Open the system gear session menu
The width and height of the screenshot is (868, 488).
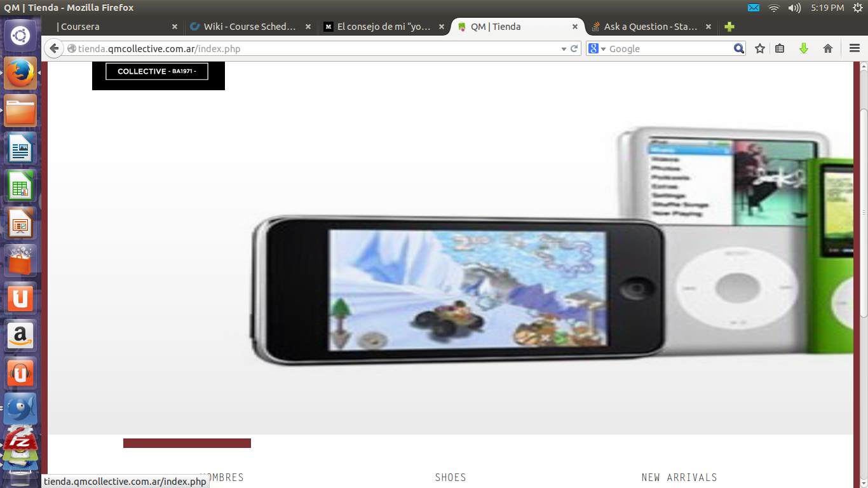[x=858, y=8]
